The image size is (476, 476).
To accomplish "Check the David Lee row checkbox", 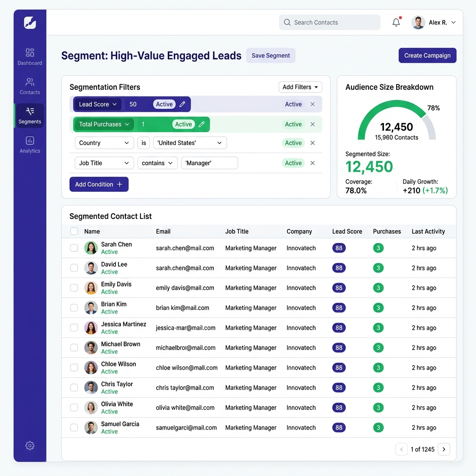I will [x=74, y=268].
